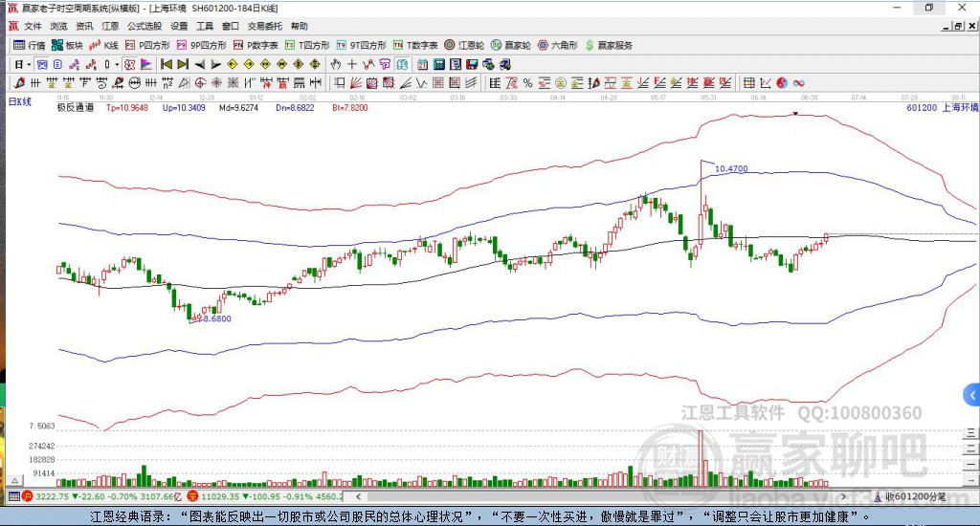Click the colored grid table icon
The image size is (980, 526).
tap(748, 83)
